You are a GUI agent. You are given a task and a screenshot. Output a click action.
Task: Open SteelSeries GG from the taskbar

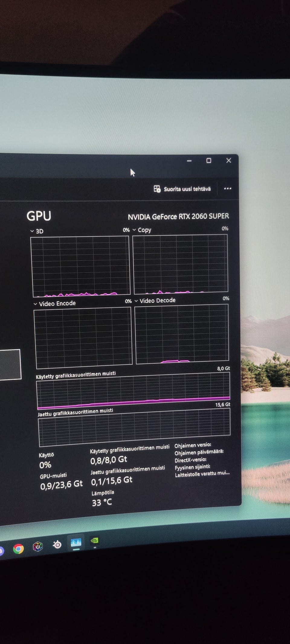(x=57, y=544)
